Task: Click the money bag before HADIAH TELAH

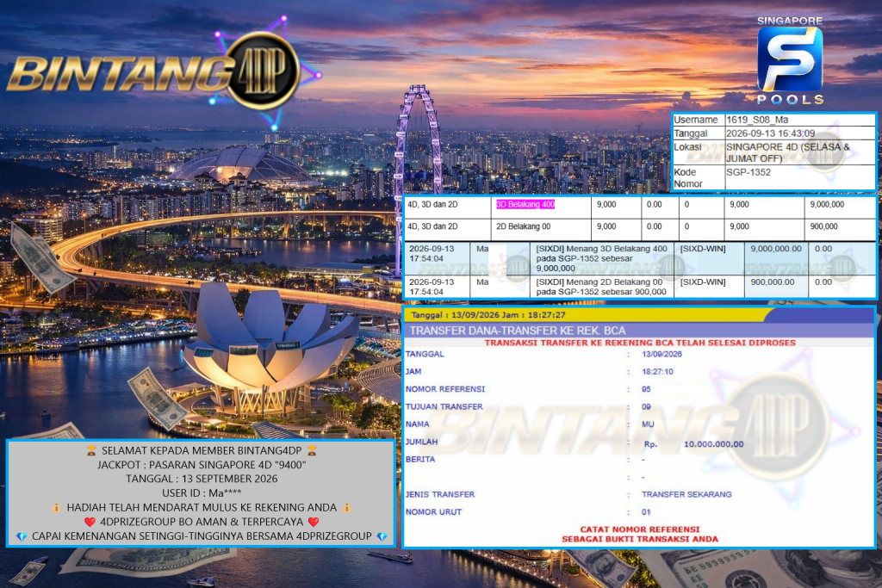Action: tap(57, 508)
